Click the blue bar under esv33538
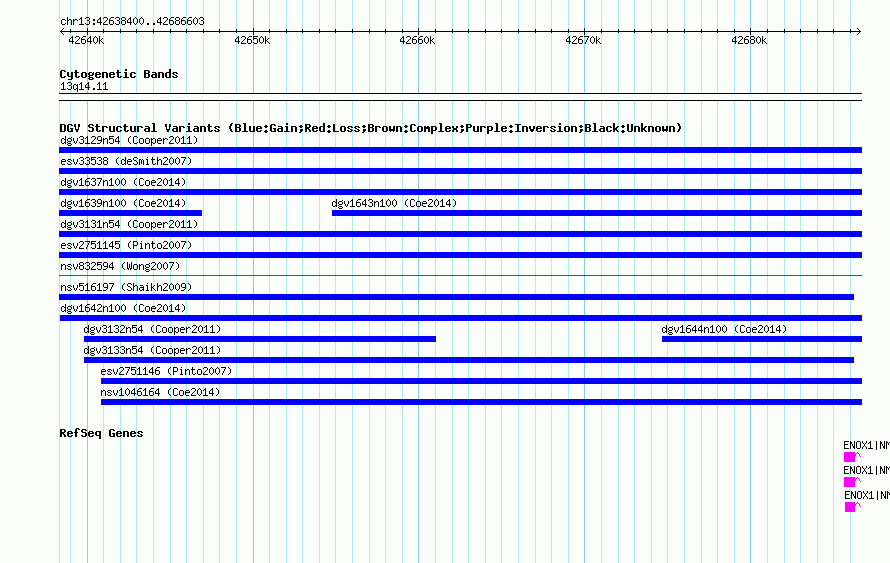 coord(460,171)
